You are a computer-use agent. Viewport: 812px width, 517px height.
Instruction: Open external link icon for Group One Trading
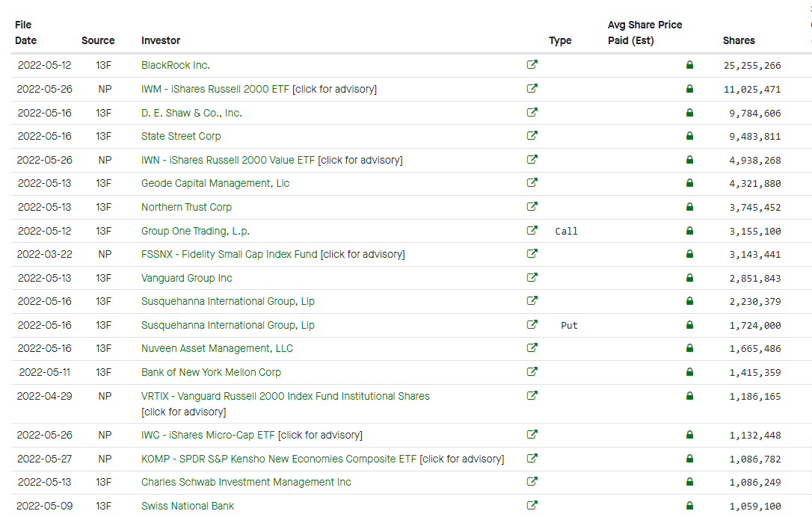point(532,230)
